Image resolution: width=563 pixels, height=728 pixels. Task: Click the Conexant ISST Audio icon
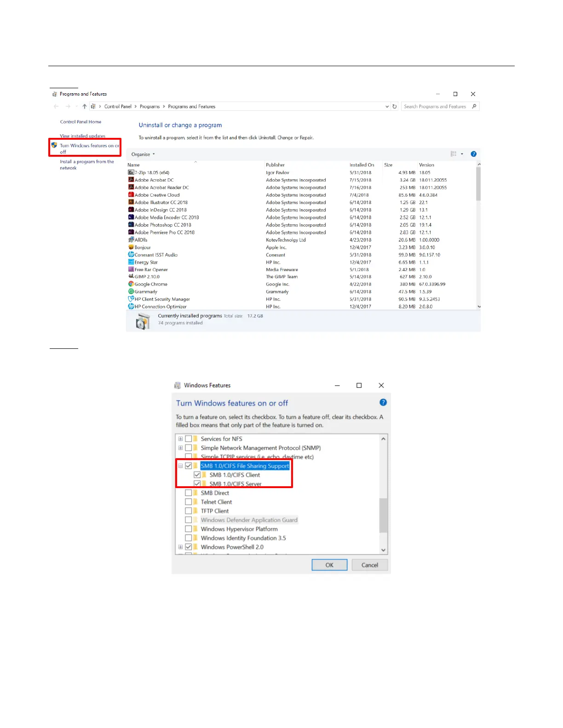131,255
